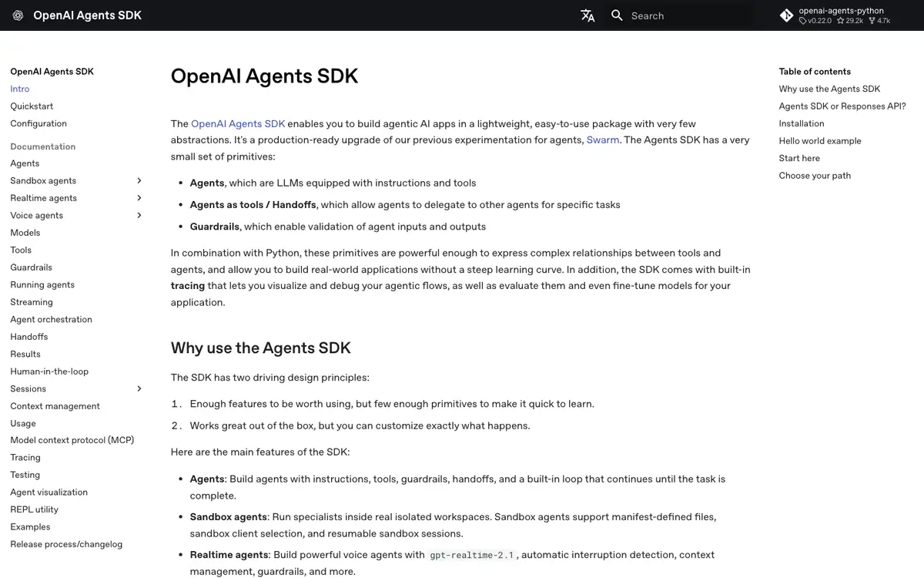
Task: Click the OpenAI Agents SDK sidebar heading
Action: 52,72
